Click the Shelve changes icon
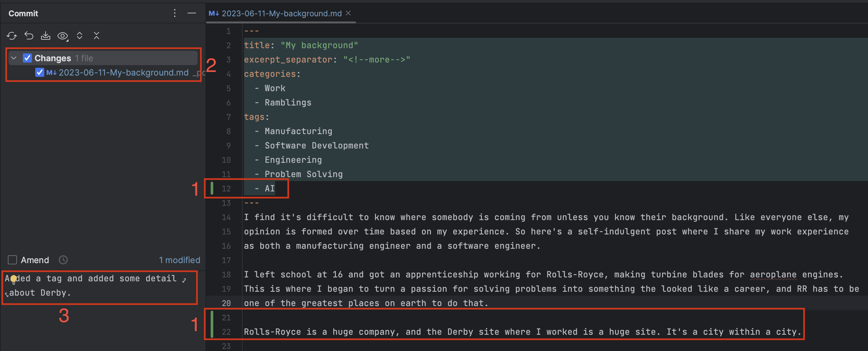 pyautogui.click(x=46, y=36)
